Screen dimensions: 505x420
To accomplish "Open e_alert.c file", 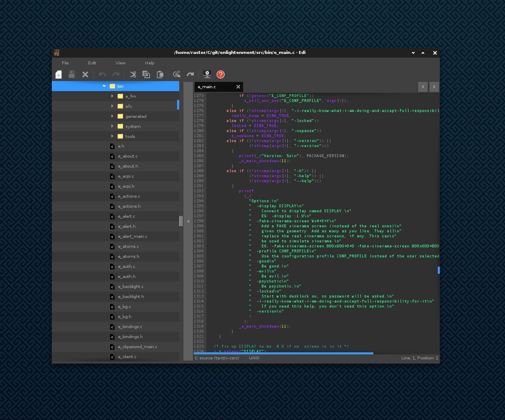I will coord(115,216).
